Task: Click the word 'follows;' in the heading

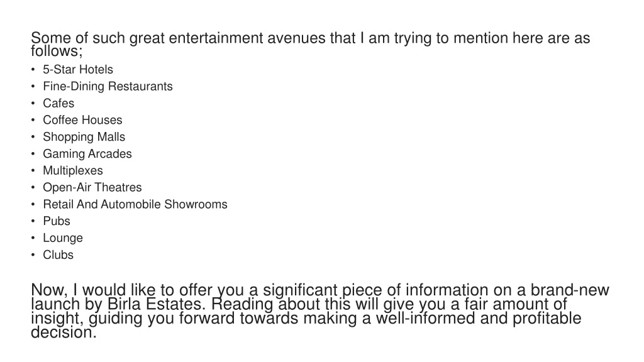Action: click(57, 51)
